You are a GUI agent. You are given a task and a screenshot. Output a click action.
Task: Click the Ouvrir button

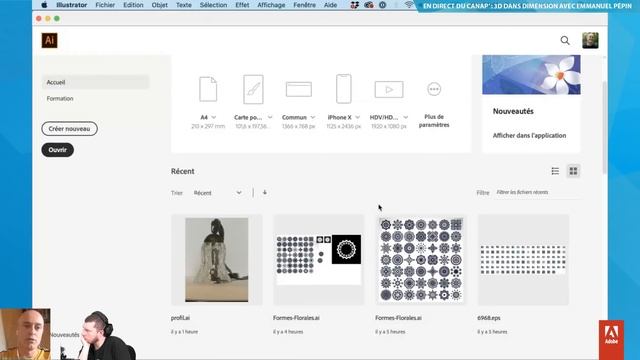pos(58,150)
